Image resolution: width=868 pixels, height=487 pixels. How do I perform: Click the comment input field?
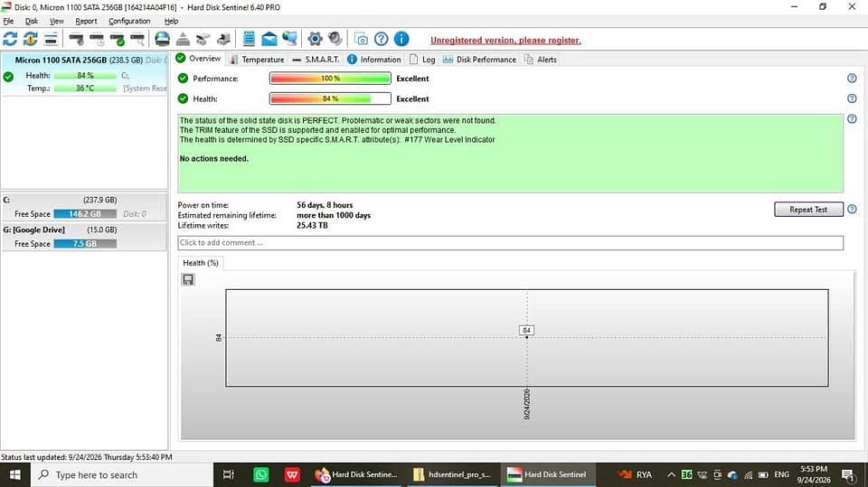pyautogui.click(x=510, y=243)
